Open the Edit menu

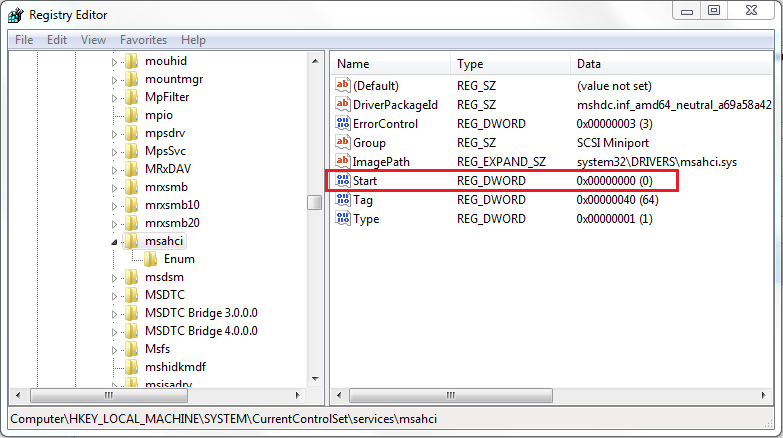(x=57, y=40)
